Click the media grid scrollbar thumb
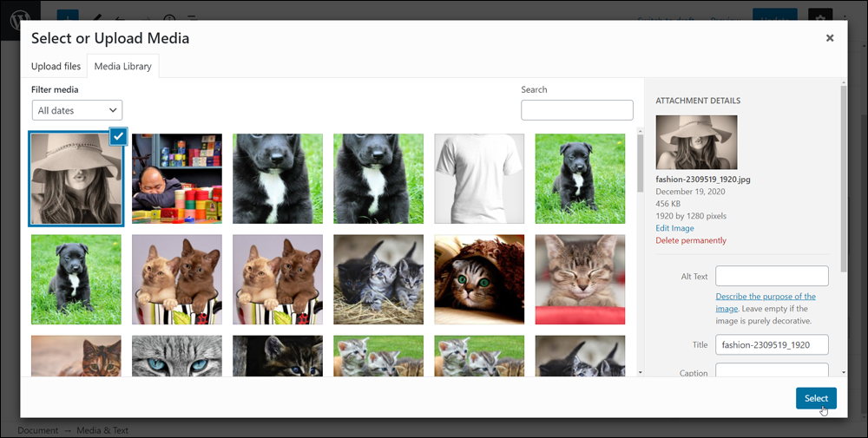The width and height of the screenshot is (868, 438). tap(640, 163)
